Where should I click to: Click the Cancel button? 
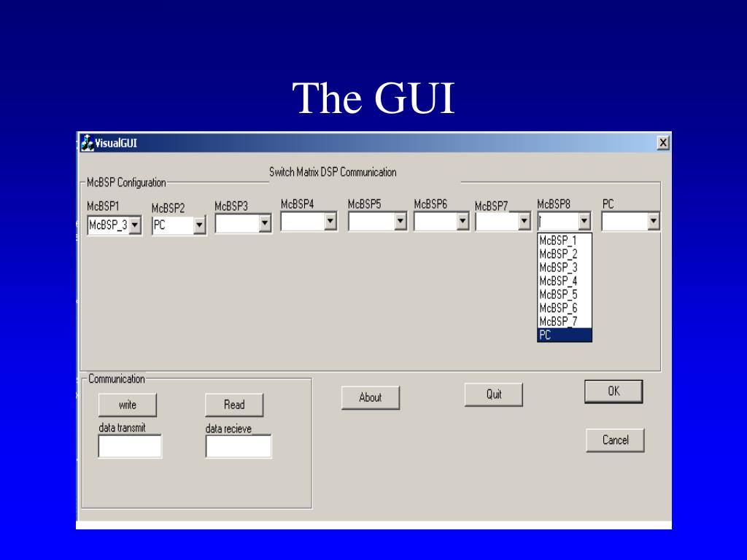615,440
